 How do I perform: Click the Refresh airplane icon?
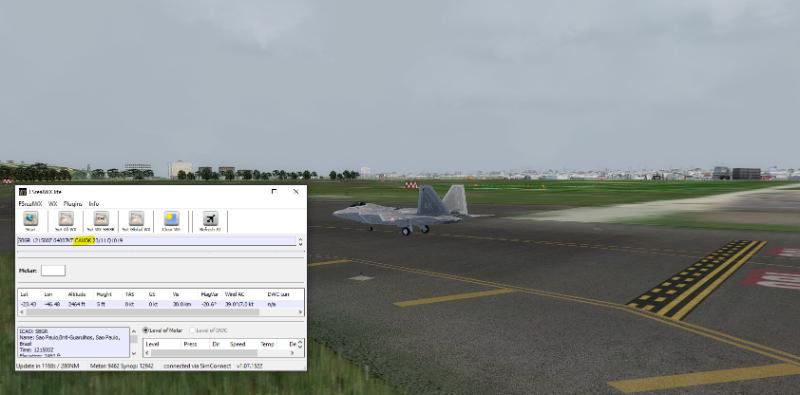pyautogui.click(x=210, y=218)
